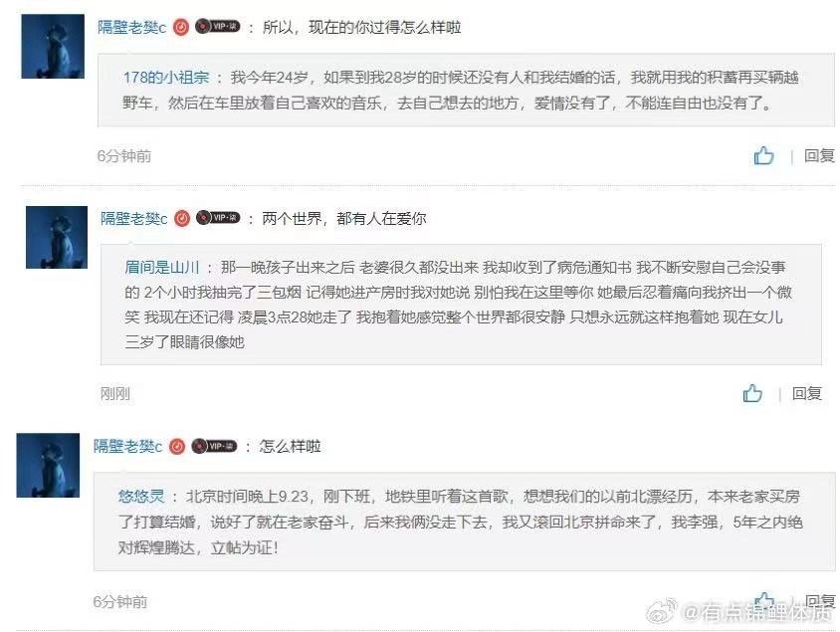Open user 178的小祖宗 profile
This screenshot has width=840, height=632.
tap(166, 78)
